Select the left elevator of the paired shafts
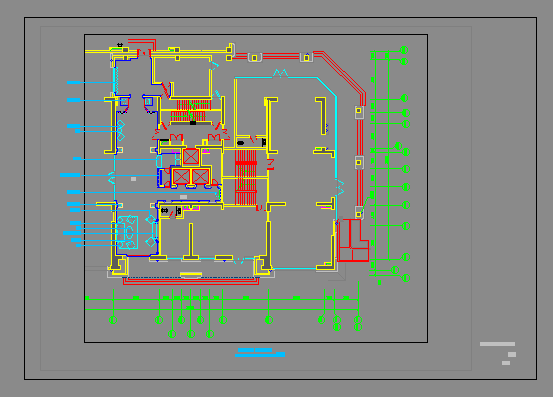This screenshot has height=397, width=553. coord(181,177)
